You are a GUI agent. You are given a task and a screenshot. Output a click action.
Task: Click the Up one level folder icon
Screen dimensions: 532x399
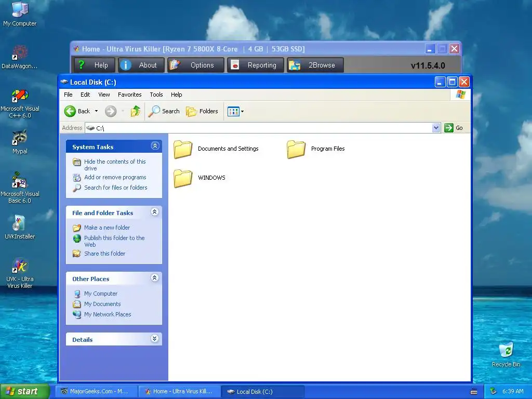(136, 111)
